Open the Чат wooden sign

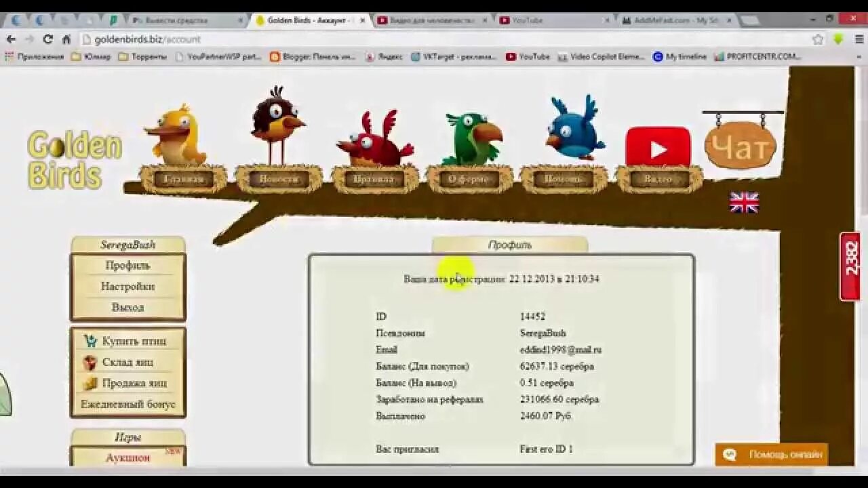point(741,145)
